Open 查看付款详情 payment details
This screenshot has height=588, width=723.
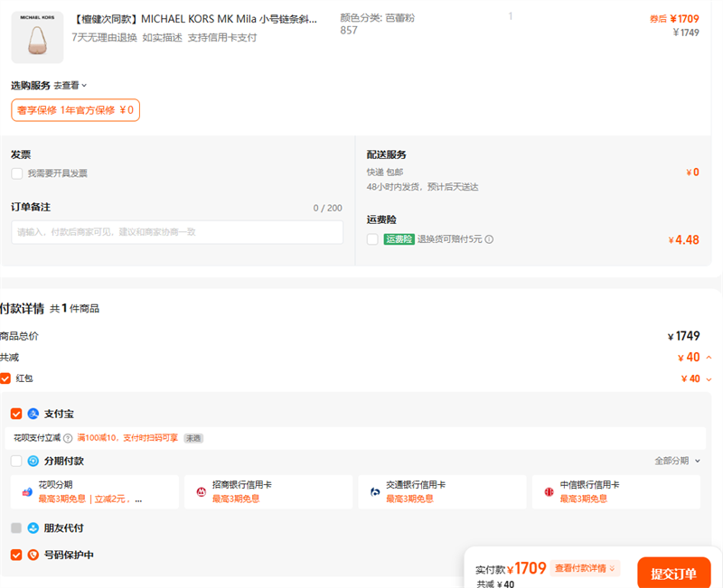(x=585, y=568)
